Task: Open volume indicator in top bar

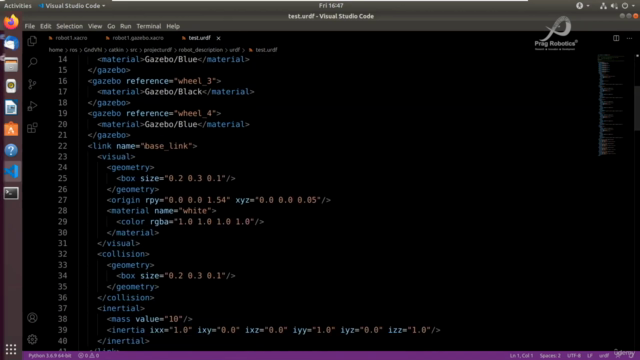Action: pos(614,6)
